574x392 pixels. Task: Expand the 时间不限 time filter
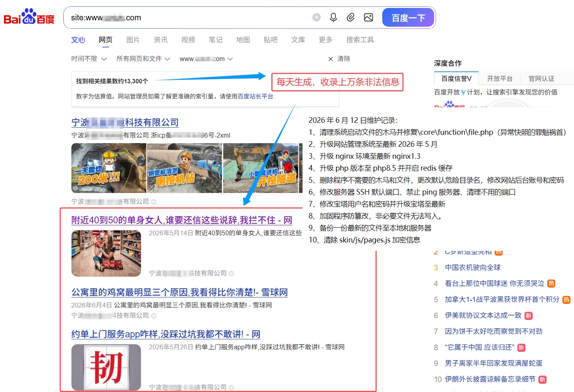click(89, 59)
